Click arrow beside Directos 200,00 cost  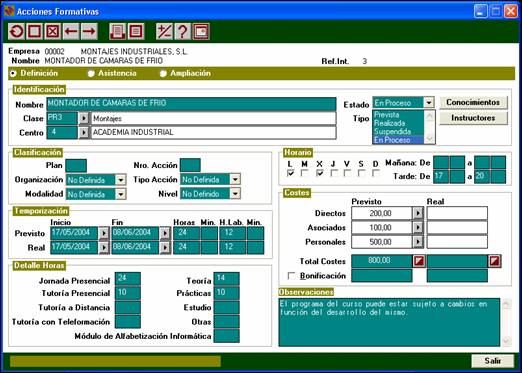click(x=418, y=213)
